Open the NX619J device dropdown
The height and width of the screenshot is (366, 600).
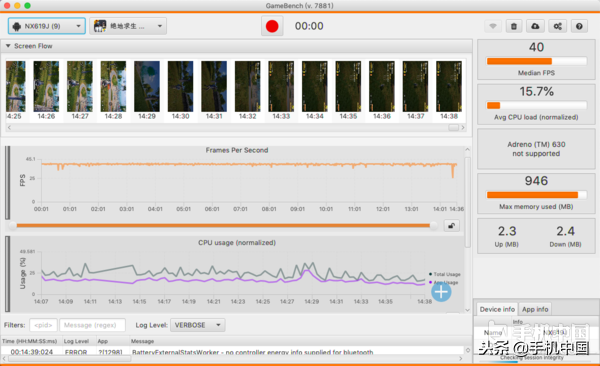[47, 26]
